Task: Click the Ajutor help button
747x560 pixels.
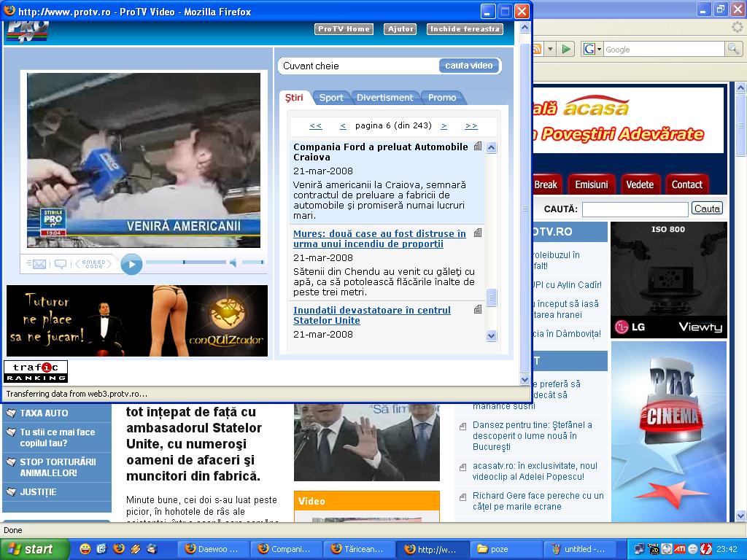Action: [x=400, y=29]
